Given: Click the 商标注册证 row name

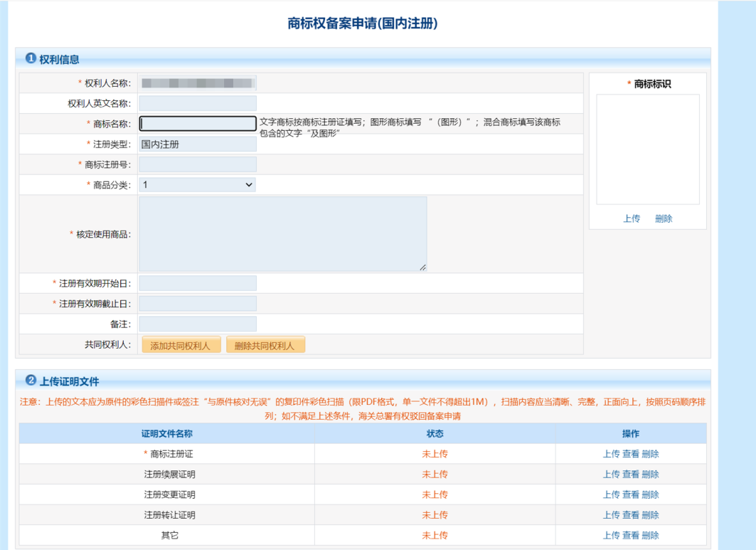Looking at the screenshot, I should point(171,454).
